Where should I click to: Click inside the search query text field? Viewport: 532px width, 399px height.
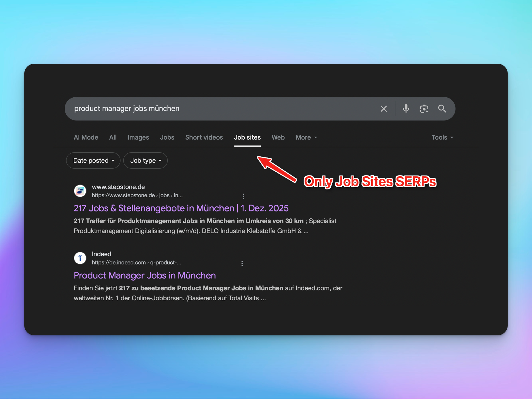coord(213,109)
